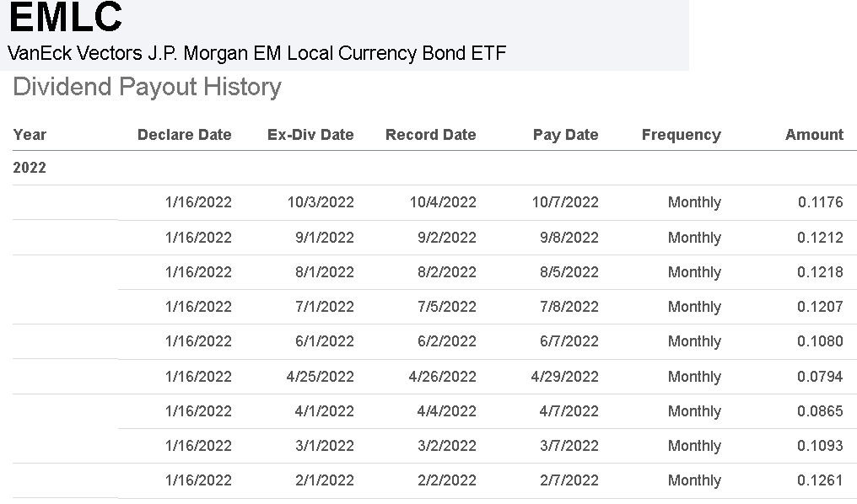857x504 pixels.
Task: Click the 0.1176 dividend amount
Action: tap(820, 202)
